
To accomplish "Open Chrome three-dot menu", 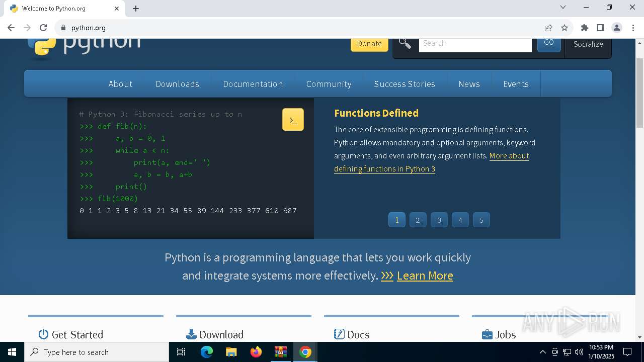I will coord(633,28).
